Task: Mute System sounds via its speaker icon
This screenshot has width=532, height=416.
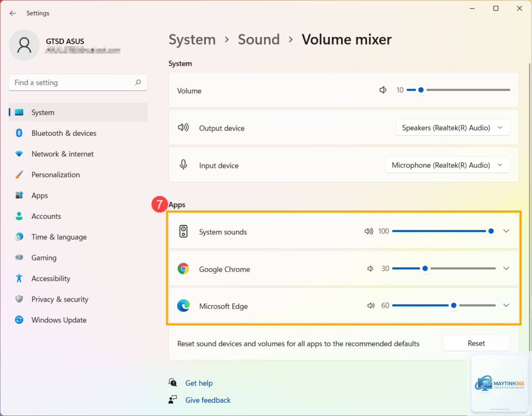Action: pos(369,231)
